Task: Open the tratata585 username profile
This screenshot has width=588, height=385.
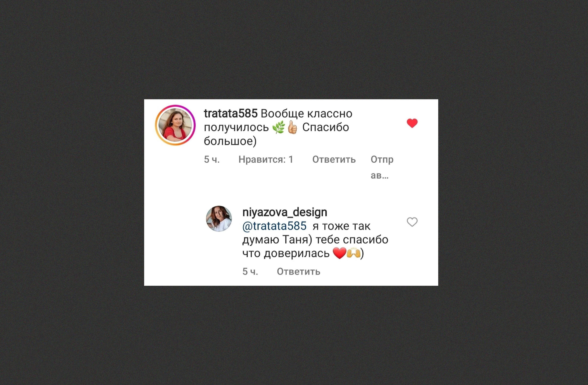Action: [x=231, y=113]
